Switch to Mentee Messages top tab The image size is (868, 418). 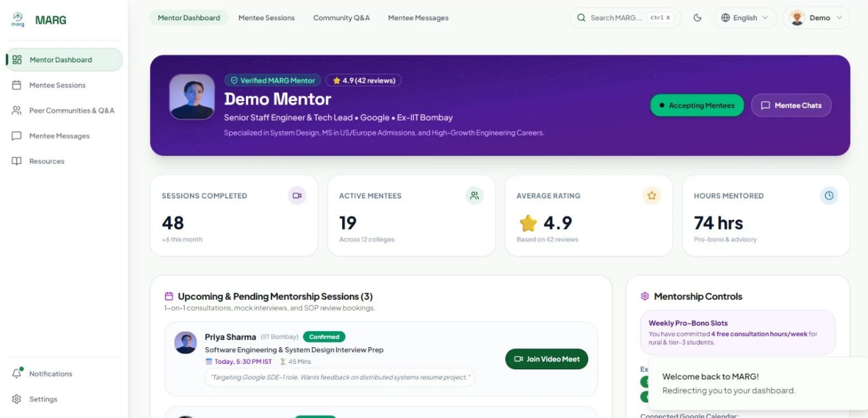pyautogui.click(x=418, y=18)
